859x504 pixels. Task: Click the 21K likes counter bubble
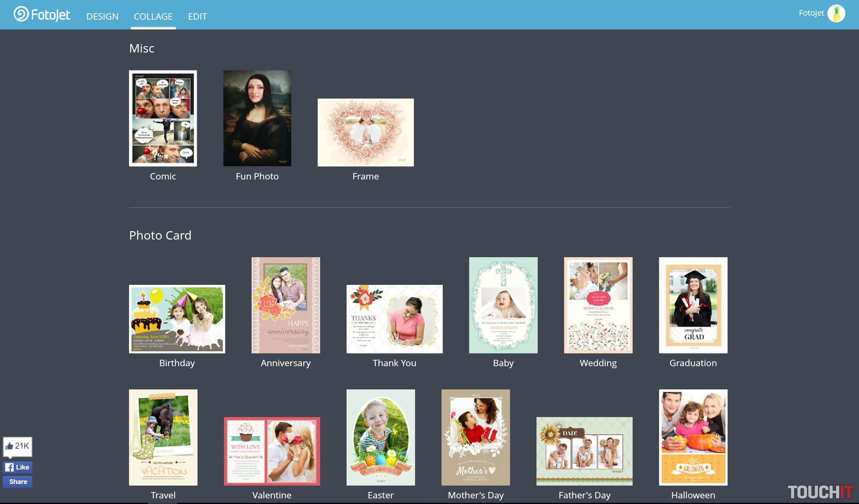pos(18,446)
